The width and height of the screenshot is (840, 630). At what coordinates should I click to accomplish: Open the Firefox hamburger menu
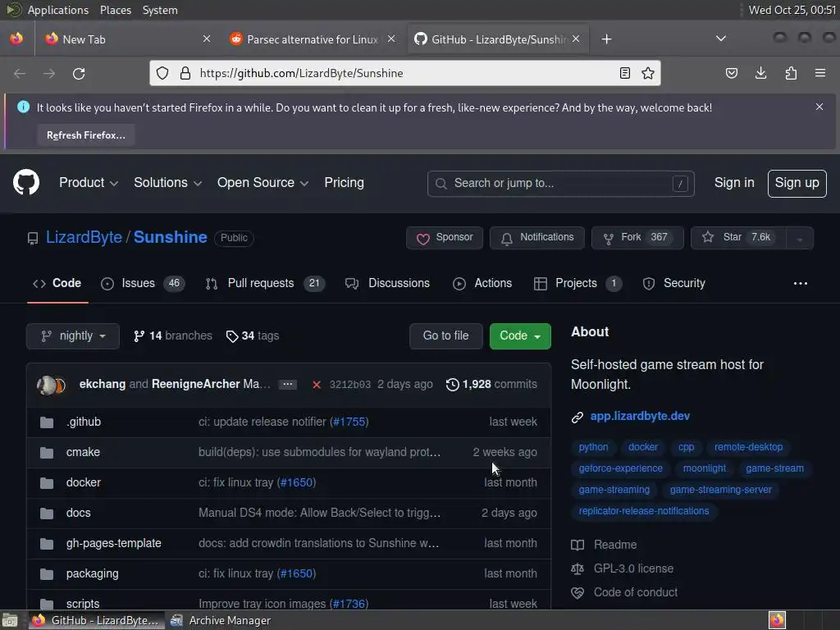[820, 73]
